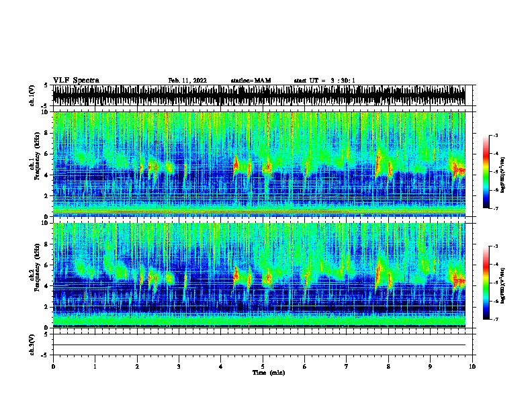Click time axis tick label "3"

tap(179, 367)
